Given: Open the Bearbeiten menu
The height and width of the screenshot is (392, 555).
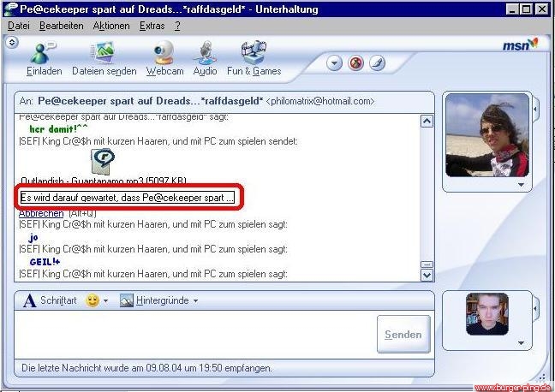Looking at the screenshot, I should tap(61, 26).
